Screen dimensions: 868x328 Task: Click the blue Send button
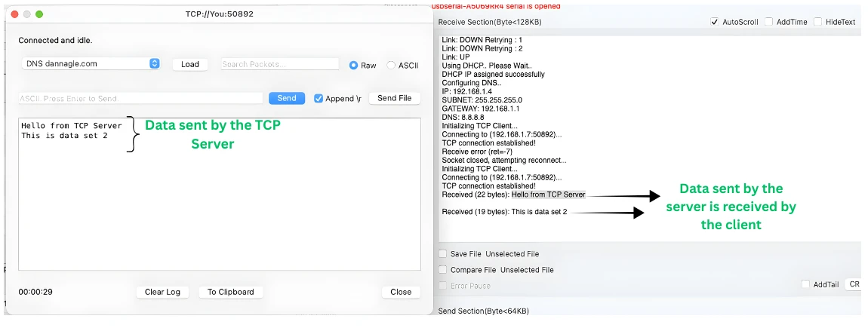pos(287,98)
